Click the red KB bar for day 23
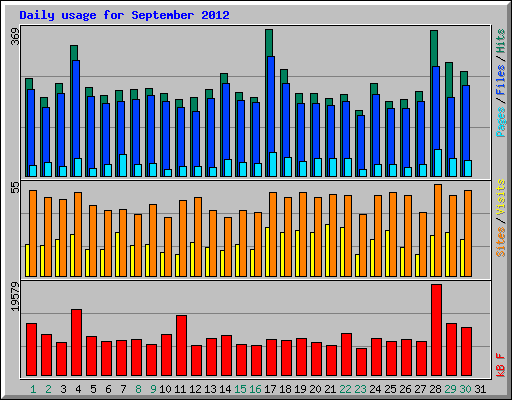This screenshot has width=512, height=400. coord(361,362)
